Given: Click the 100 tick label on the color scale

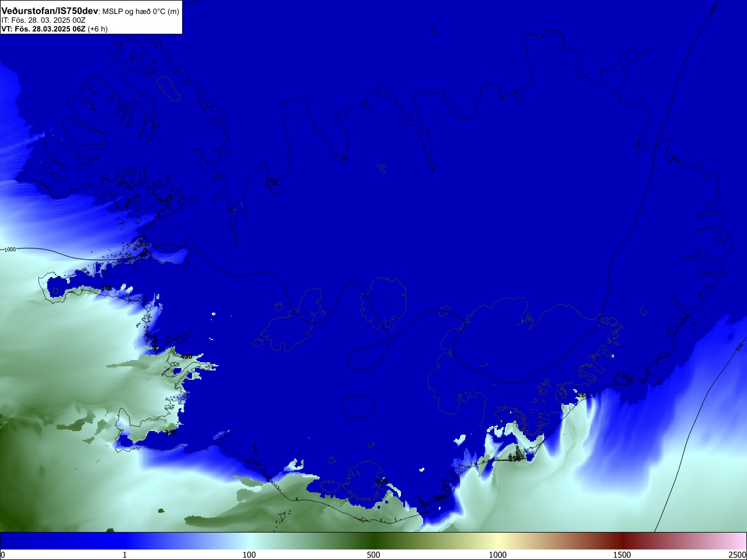Looking at the screenshot, I should [249, 555].
